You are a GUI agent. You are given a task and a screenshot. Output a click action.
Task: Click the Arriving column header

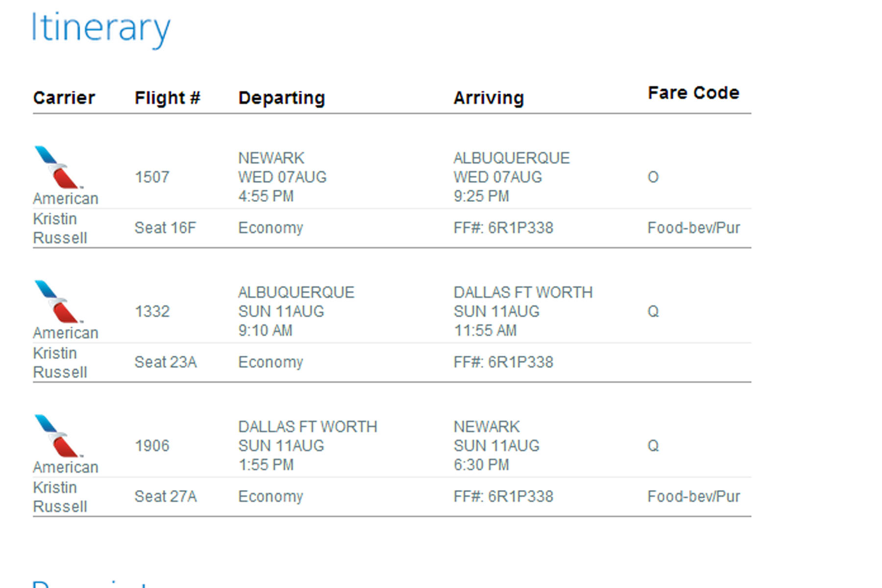click(x=489, y=98)
